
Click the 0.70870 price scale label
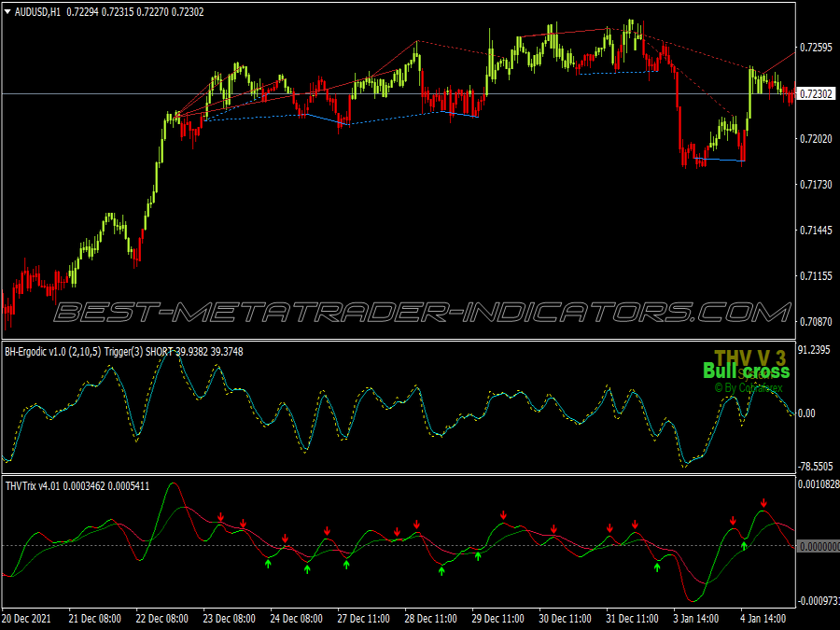point(816,321)
